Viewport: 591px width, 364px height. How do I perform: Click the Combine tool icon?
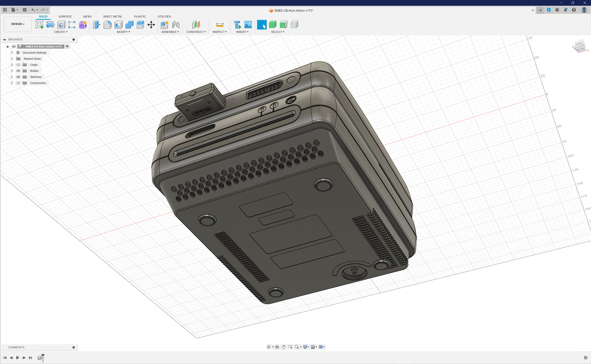pyautogui.click(x=129, y=25)
